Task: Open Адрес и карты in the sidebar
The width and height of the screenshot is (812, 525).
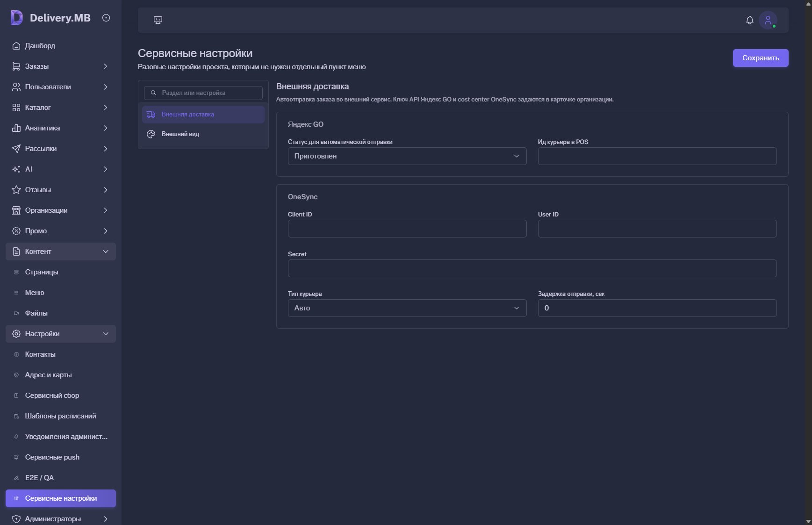Action: [x=61, y=375]
